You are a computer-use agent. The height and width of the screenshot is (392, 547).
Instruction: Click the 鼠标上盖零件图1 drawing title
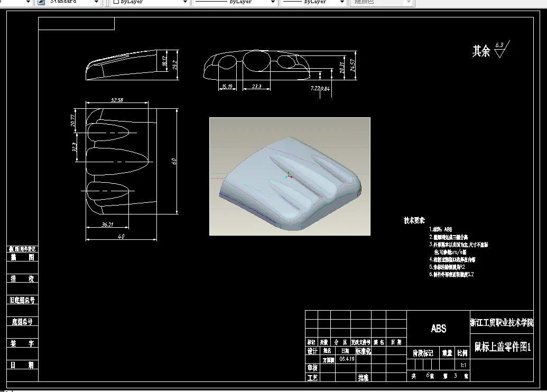pyautogui.click(x=503, y=347)
